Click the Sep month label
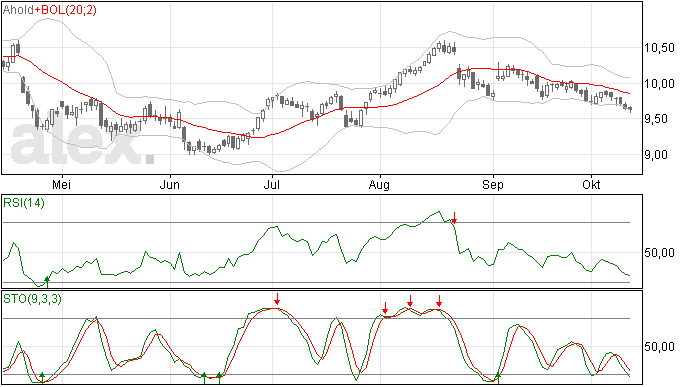The image size is (690, 387). pos(492,184)
